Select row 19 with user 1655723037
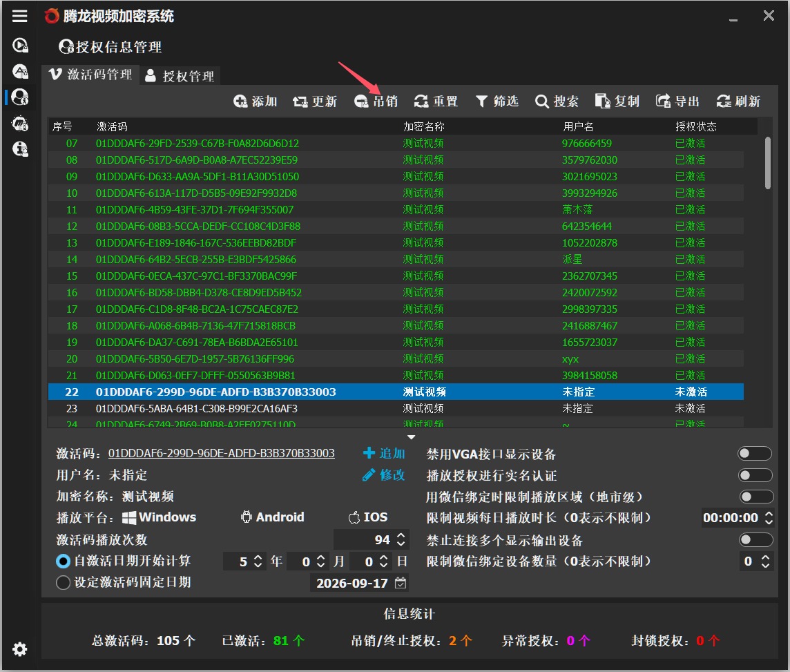 (x=396, y=342)
